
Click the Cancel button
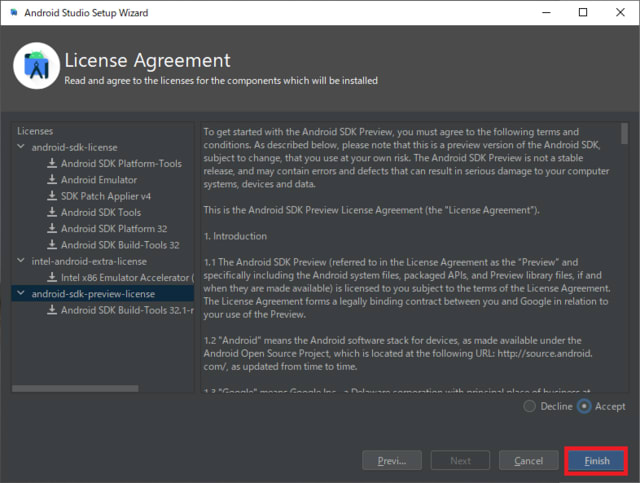pyautogui.click(x=528, y=461)
